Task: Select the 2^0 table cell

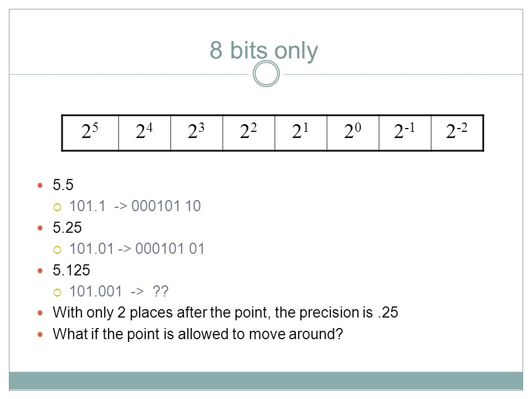Action: click(353, 133)
